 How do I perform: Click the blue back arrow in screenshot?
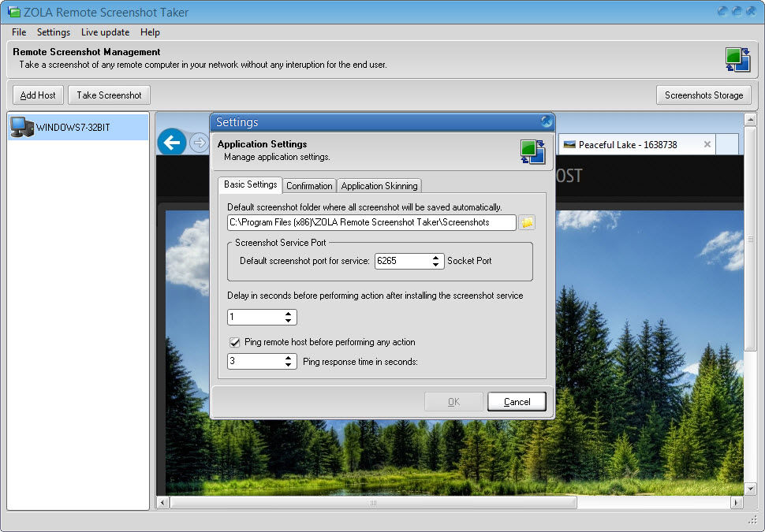coord(172,143)
